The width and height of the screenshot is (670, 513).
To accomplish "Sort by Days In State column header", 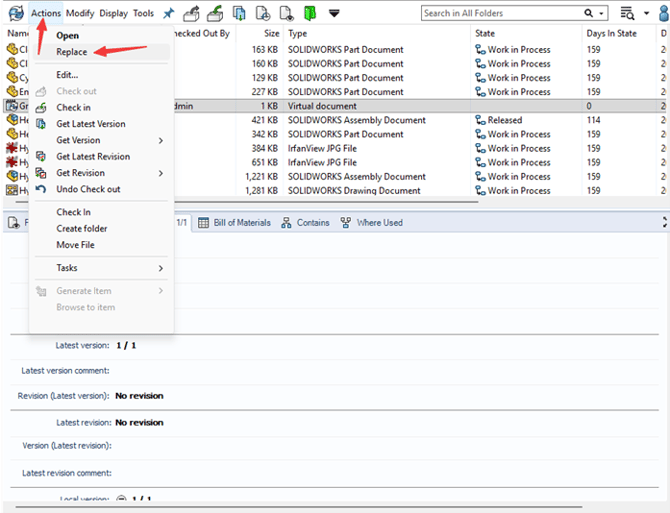I will tap(611, 33).
